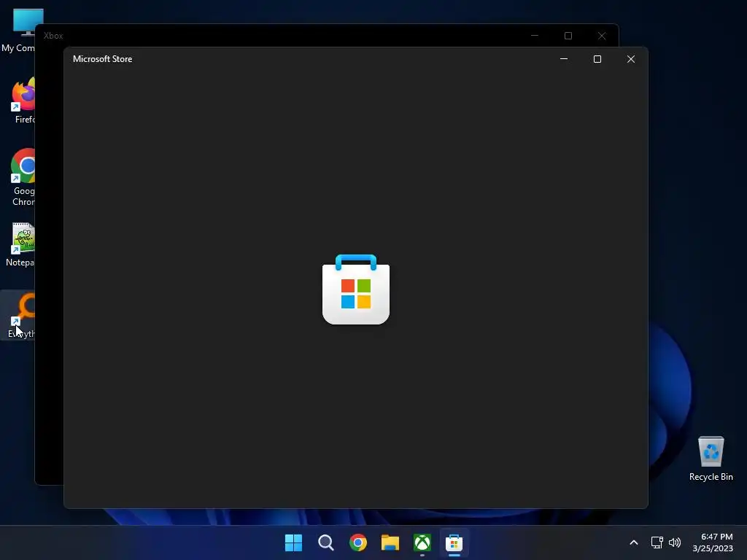
Task: Switch to Xbox app in taskbar
Action: [x=422, y=542]
